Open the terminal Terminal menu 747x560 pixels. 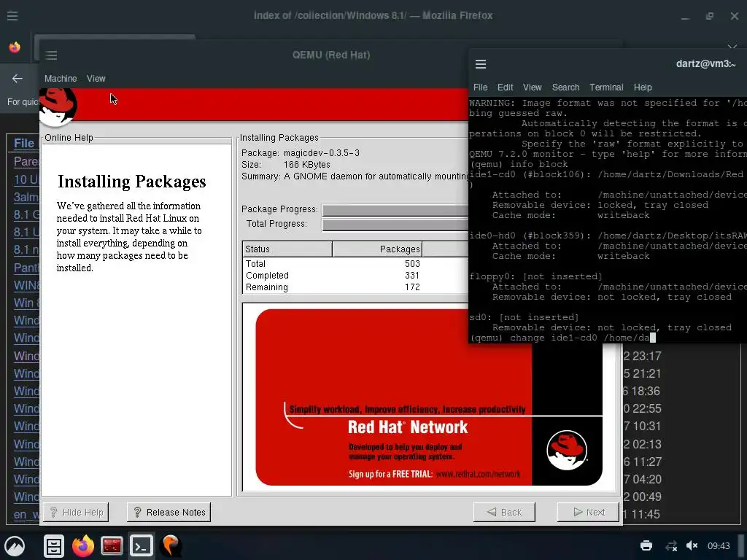[x=606, y=87]
